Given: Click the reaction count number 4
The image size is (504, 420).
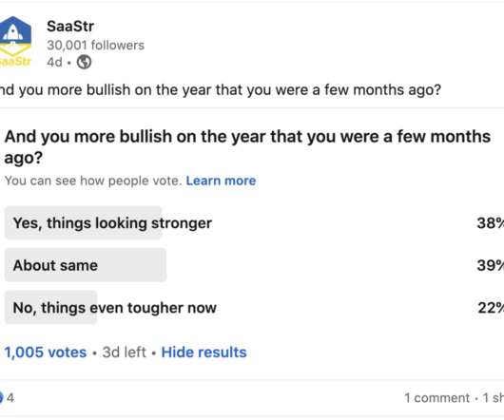Looking at the screenshot, I should pyautogui.click(x=10, y=398).
